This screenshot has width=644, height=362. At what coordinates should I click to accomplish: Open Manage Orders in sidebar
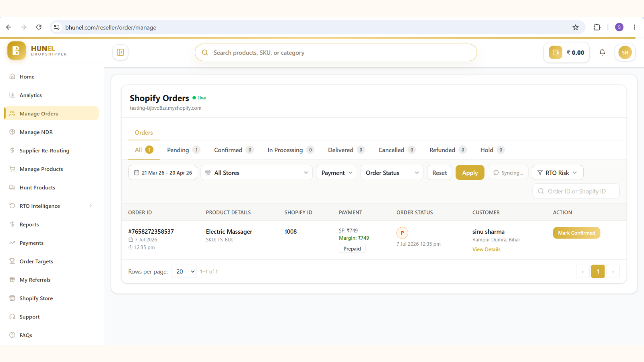[x=52, y=113]
